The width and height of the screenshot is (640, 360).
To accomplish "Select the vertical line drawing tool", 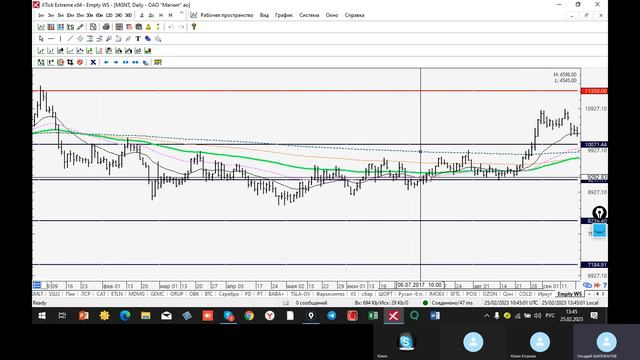I will click(x=60, y=39).
